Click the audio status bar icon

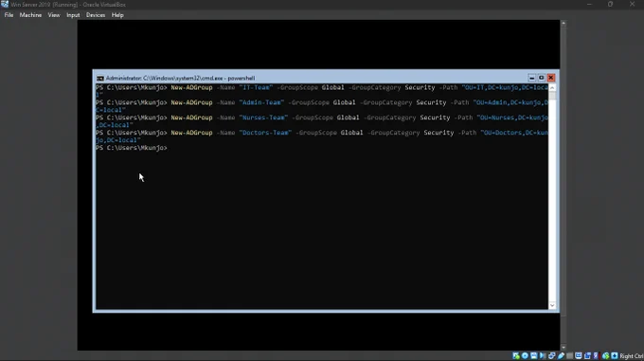(543, 356)
